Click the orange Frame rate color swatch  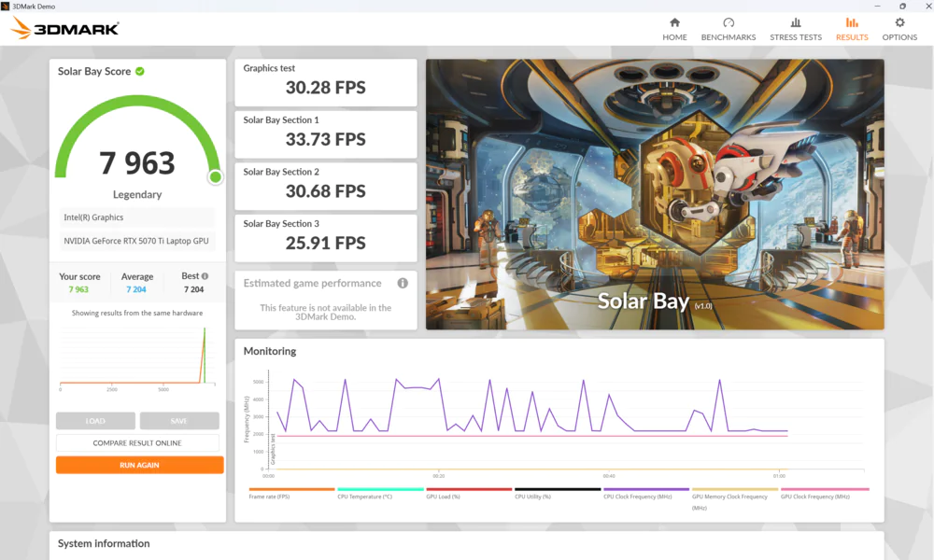291,490
